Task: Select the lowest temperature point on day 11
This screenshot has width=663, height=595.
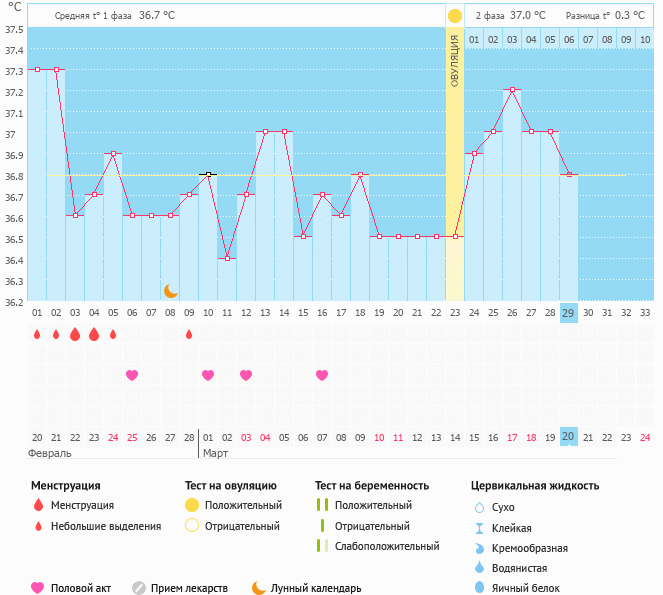Action: pos(227,258)
